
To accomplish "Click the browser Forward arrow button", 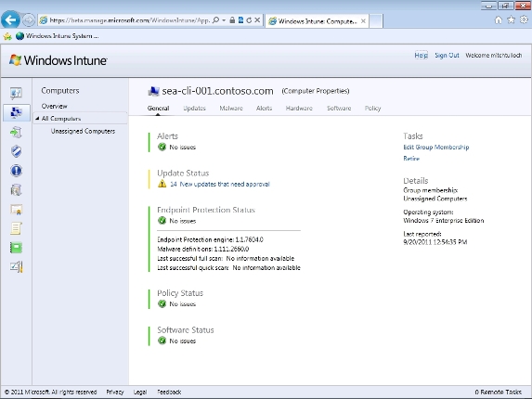I will [x=29, y=20].
